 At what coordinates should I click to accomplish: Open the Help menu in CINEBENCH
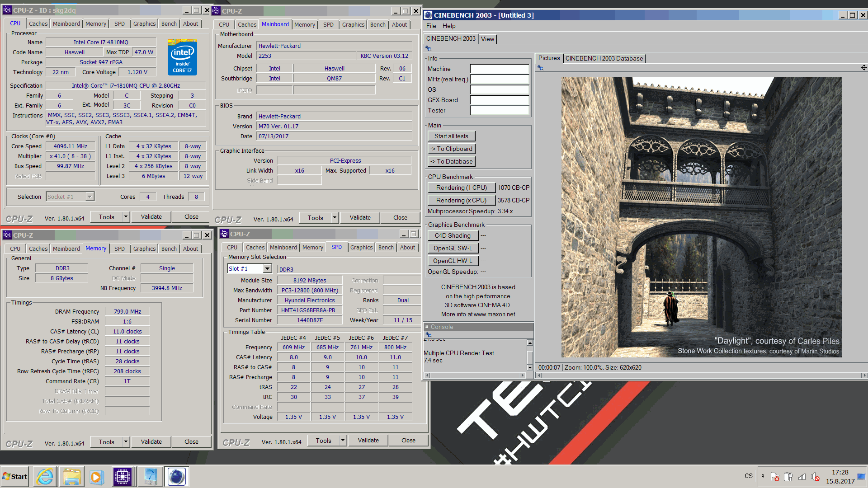[x=449, y=26]
